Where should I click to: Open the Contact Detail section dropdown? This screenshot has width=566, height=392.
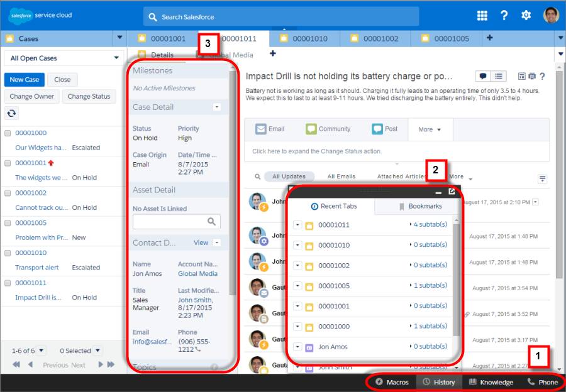coord(217,242)
